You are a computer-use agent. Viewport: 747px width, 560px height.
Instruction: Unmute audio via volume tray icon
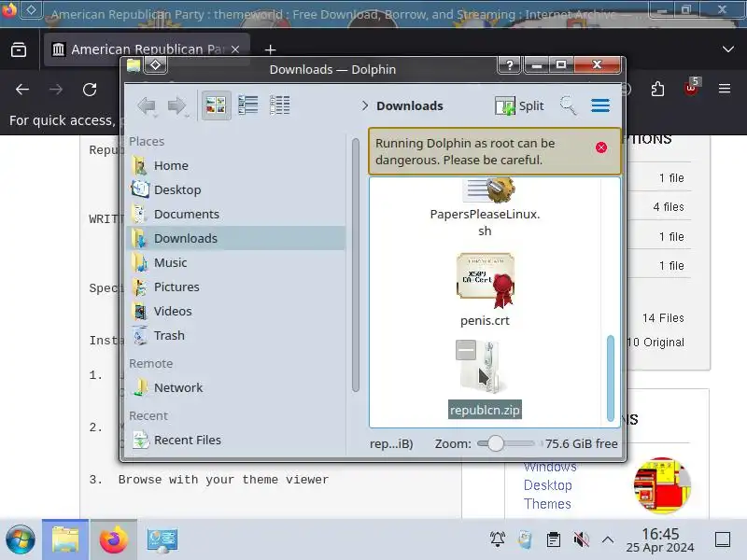[581, 539]
